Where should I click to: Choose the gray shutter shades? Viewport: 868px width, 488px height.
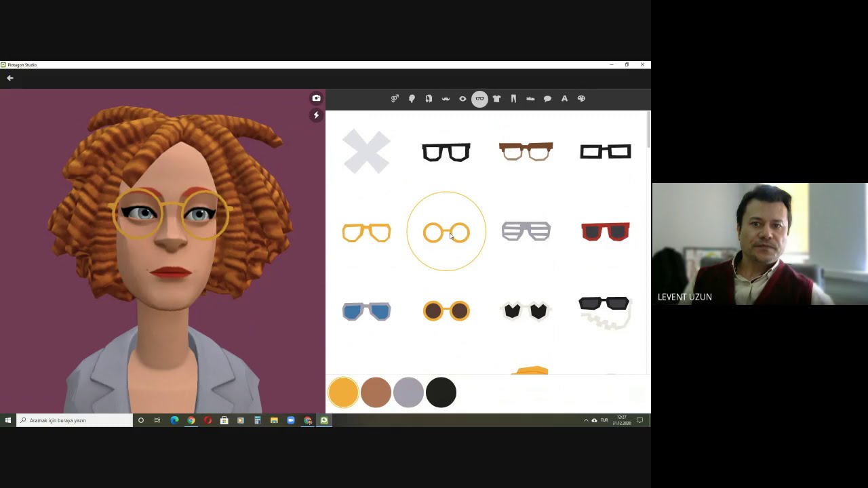tap(526, 231)
